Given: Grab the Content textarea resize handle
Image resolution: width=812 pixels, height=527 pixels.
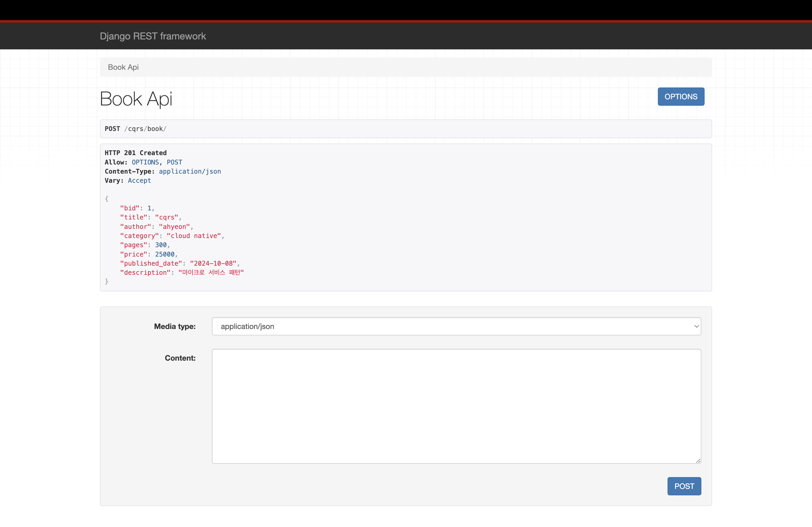Looking at the screenshot, I should coord(698,460).
